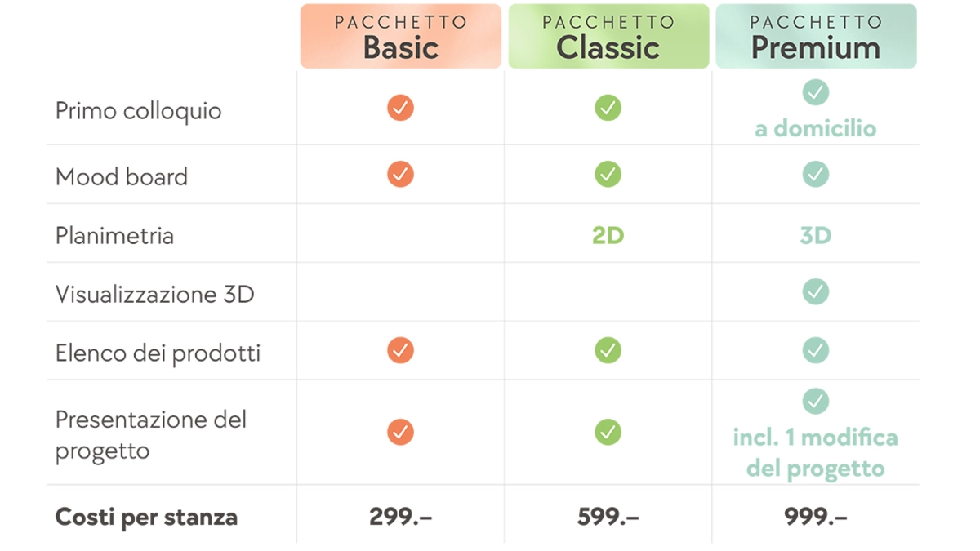
Task: Click the 999.– Premium price
Action: point(815,517)
